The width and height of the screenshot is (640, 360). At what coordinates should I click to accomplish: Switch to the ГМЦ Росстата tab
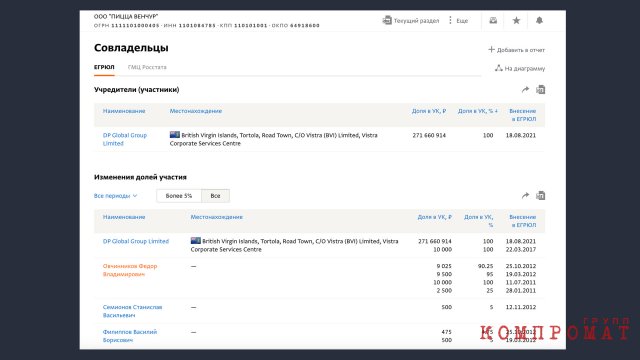click(x=147, y=67)
